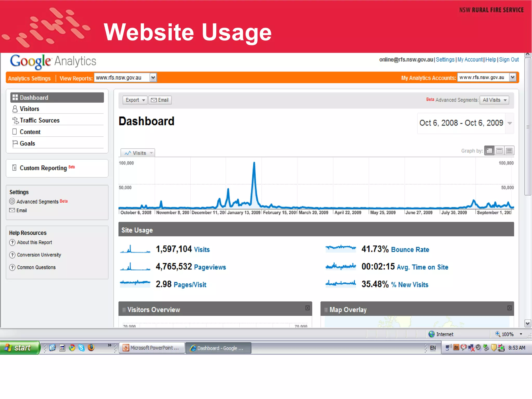This screenshot has height=399, width=532.
Task: Click the My Account link
Action: point(470,59)
